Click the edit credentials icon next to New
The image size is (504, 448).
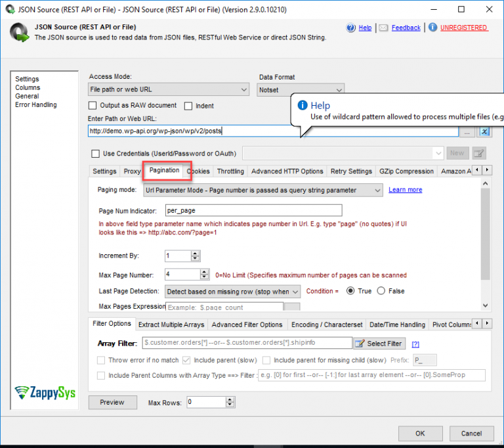click(479, 153)
